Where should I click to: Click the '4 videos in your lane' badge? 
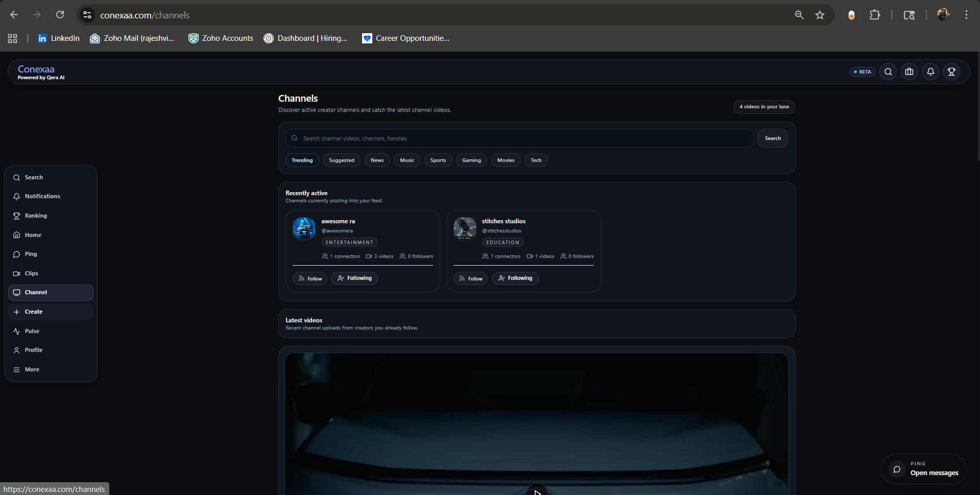(x=764, y=107)
